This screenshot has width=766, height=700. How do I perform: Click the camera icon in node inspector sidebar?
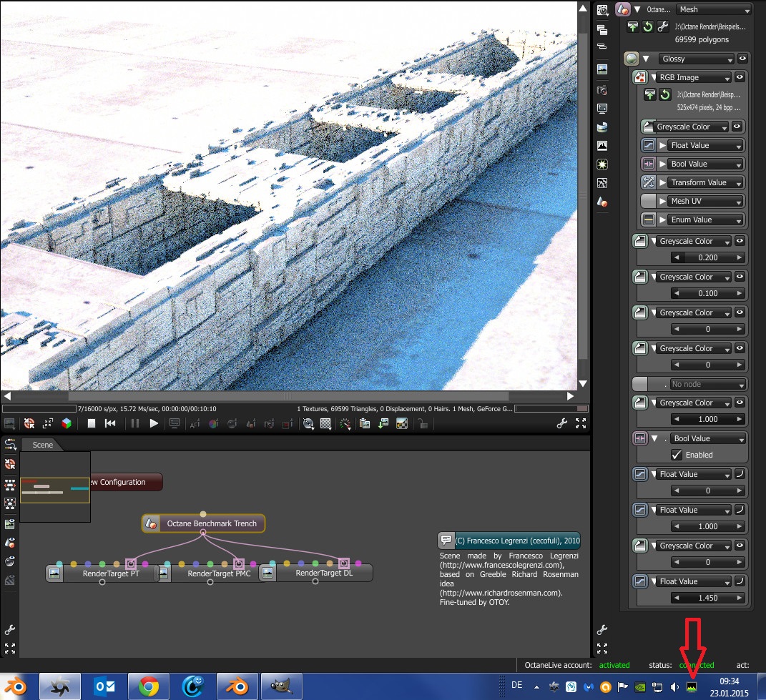point(602,90)
